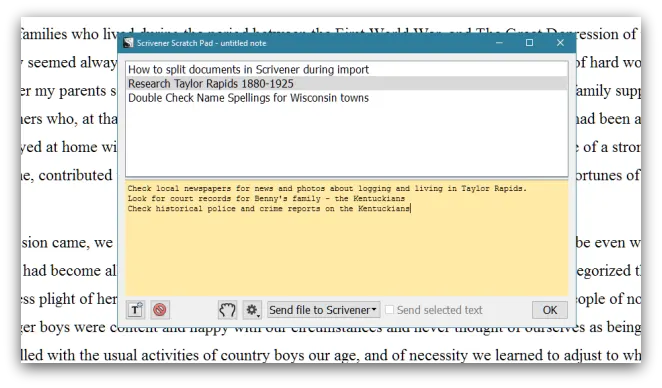Select the note 'Research Taylor Rapids 1880-1925'
This screenshot has height=388, width=662.
click(x=346, y=84)
